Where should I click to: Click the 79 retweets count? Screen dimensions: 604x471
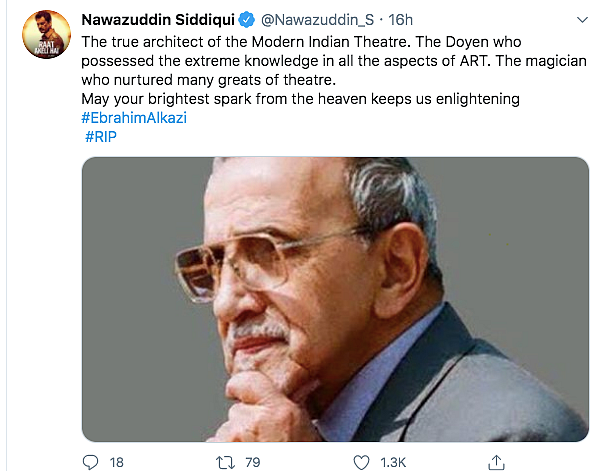coord(253,462)
